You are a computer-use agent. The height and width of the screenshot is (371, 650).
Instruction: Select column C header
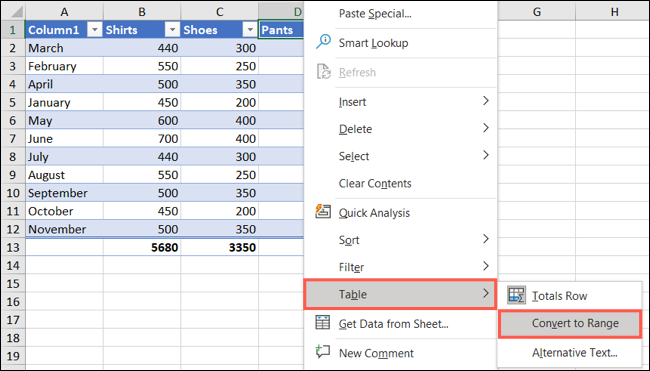219,12
